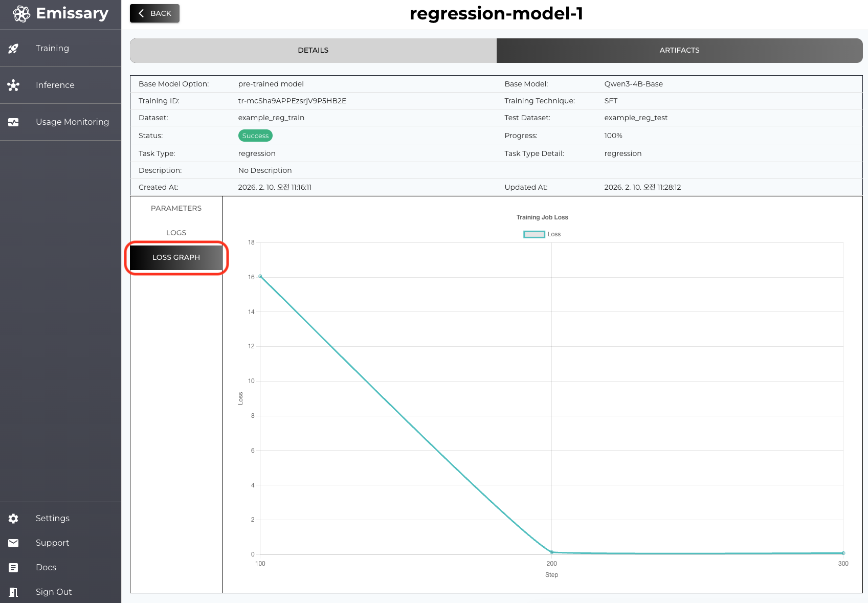
Task: Click the Usage Monitoring menu label
Action: (72, 122)
